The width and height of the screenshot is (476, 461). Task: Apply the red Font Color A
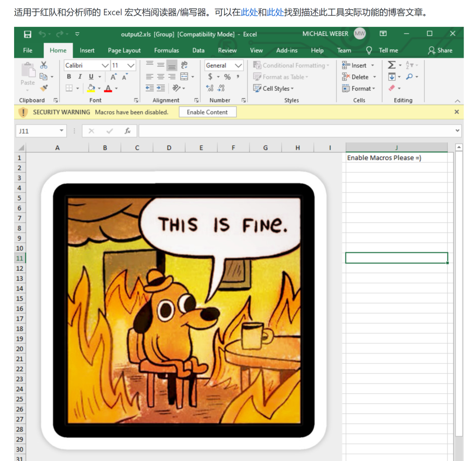(x=108, y=88)
